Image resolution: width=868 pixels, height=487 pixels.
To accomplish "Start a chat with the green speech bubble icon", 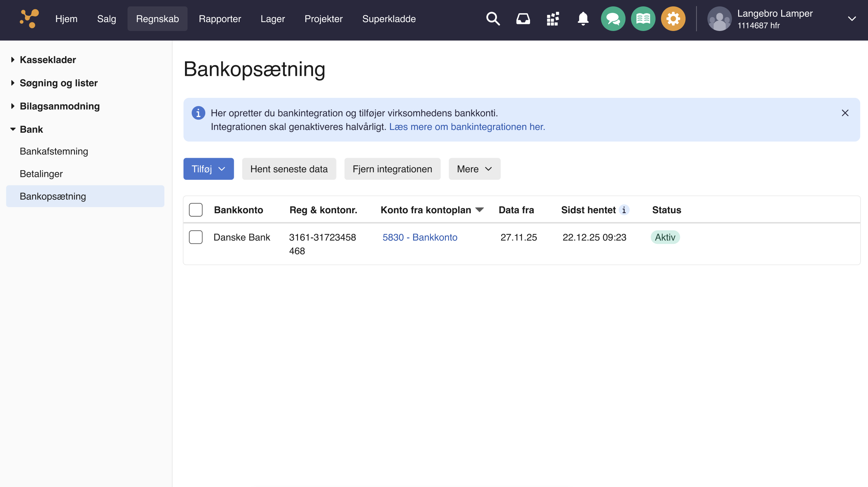I will [x=613, y=19].
